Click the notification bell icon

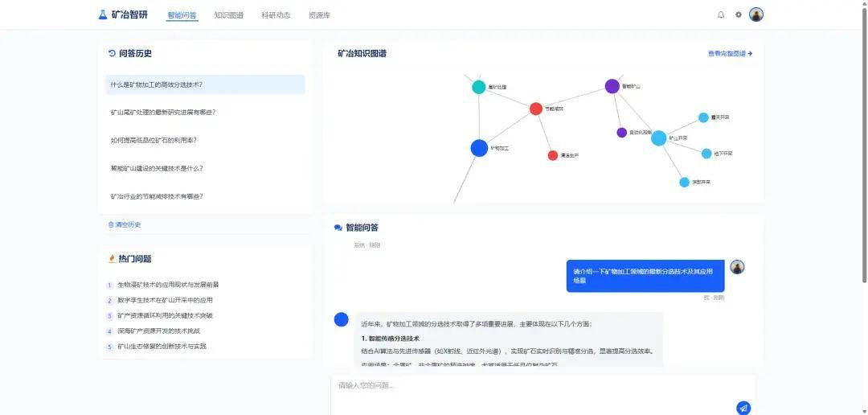720,14
